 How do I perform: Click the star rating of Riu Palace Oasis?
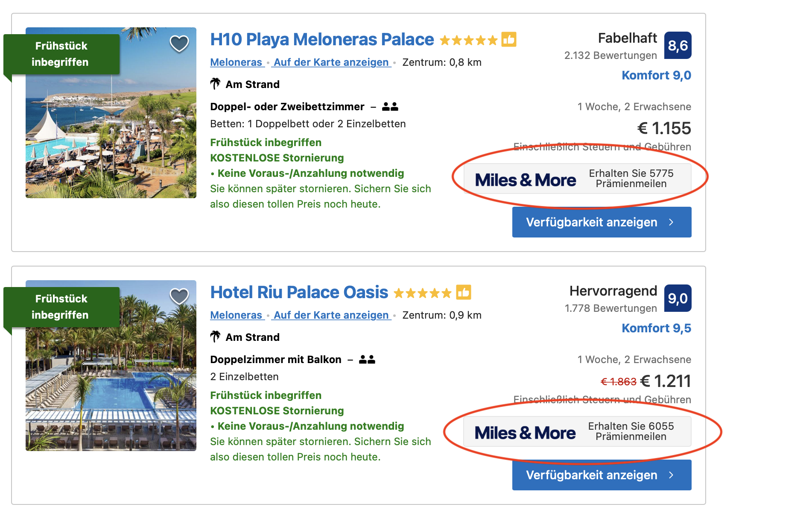422,293
